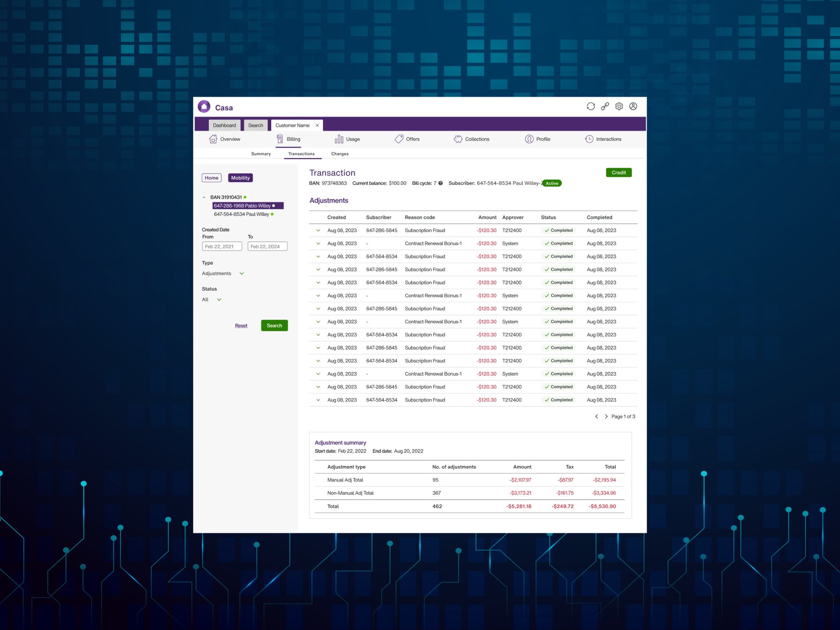840x630 pixels.
Task: Expand the first adjustment row chevron
Action: click(318, 231)
